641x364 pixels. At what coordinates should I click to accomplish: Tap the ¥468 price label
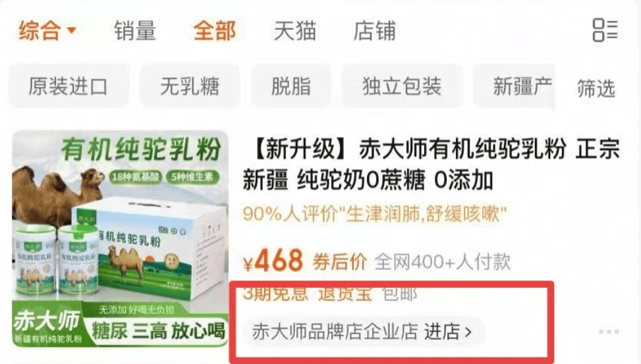point(273,261)
